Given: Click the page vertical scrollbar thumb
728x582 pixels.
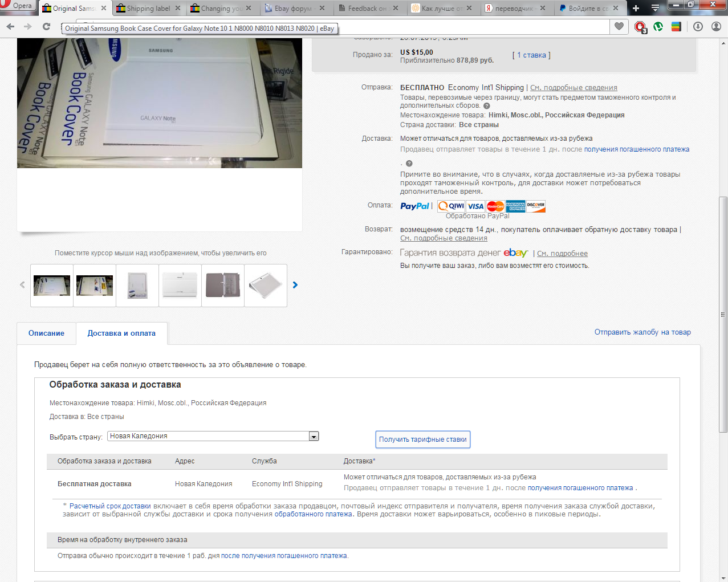Looking at the screenshot, I should tap(723, 315).
